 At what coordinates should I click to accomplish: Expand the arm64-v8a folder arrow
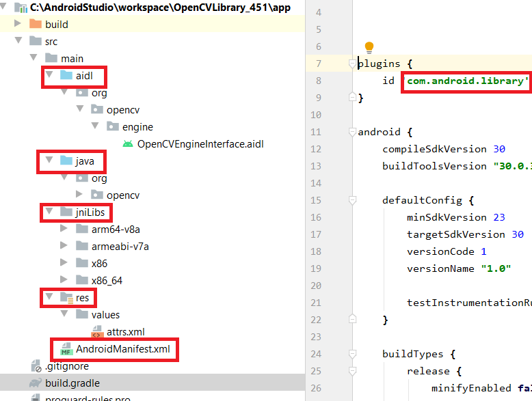pyautogui.click(x=64, y=228)
